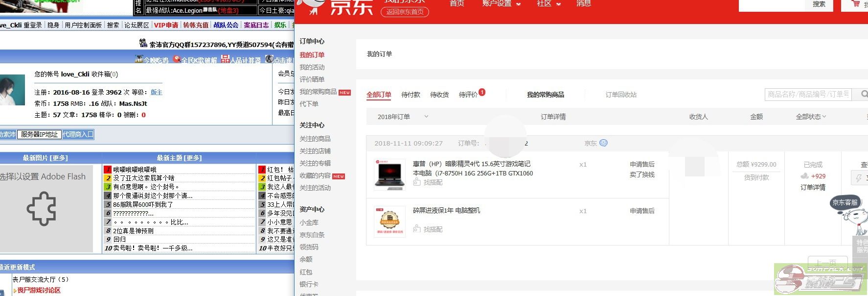Click the 服务器IP地址 button in the forum
Image resolution: width=868 pixels, height=296 pixels.
click(x=39, y=134)
